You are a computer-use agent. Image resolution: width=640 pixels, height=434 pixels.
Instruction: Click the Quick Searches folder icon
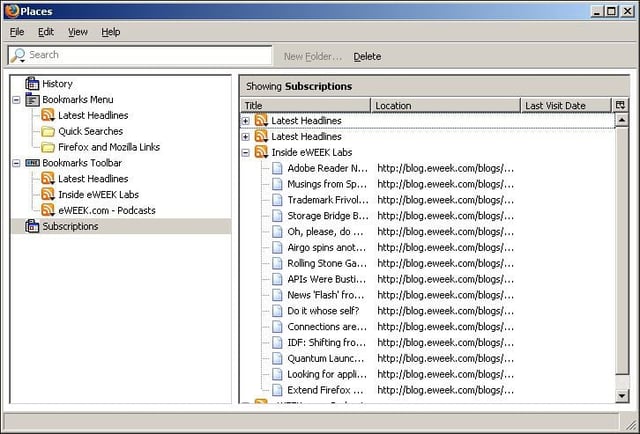point(48,131)
